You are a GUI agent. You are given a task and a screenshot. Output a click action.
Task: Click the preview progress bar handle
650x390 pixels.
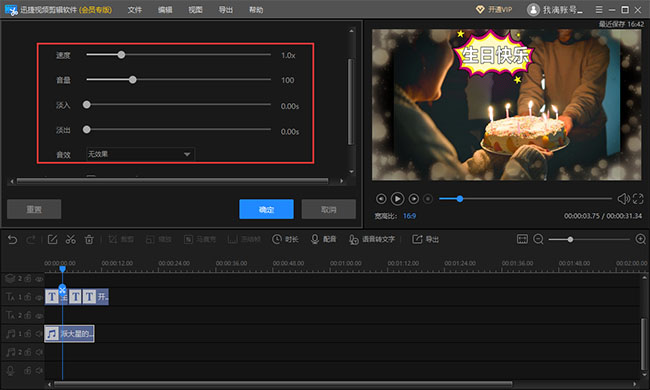coord(460,199)
